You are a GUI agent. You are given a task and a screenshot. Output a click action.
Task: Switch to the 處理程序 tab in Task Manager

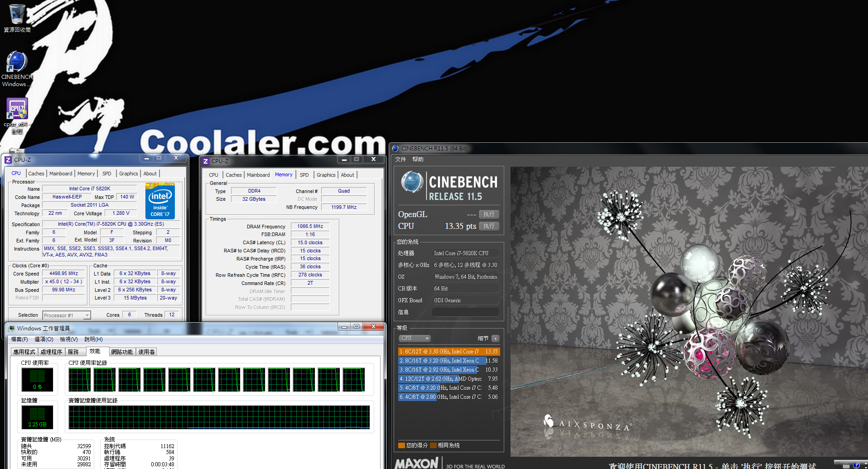[x=52, y=352]
